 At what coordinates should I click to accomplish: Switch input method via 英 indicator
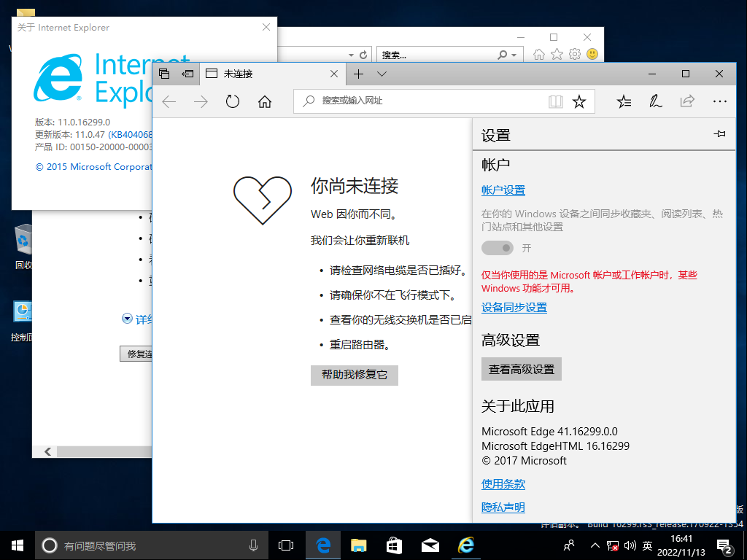pos(648,545)
